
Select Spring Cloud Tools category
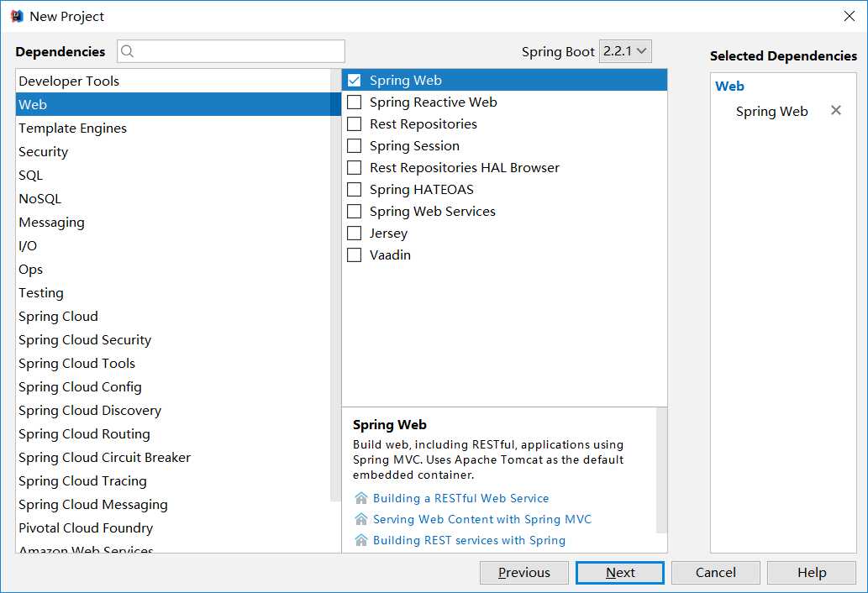(x=173, y=363)
